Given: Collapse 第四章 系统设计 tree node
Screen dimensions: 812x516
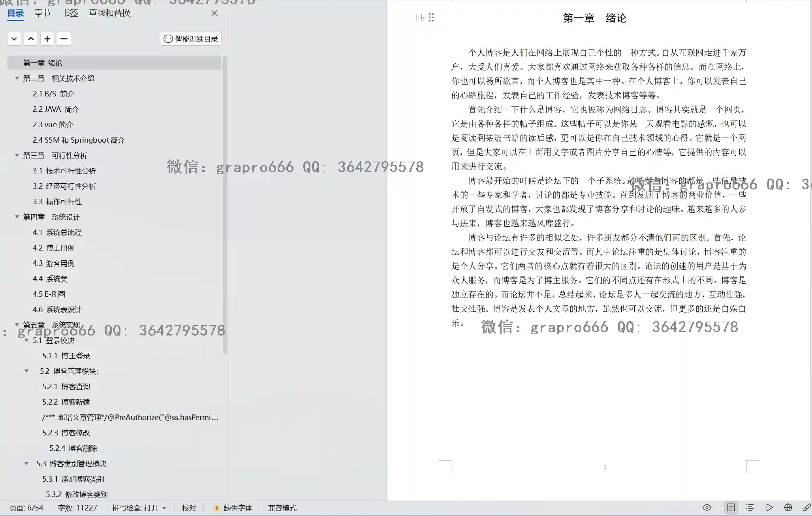Looking at the screenshot, I should point(17,217).
